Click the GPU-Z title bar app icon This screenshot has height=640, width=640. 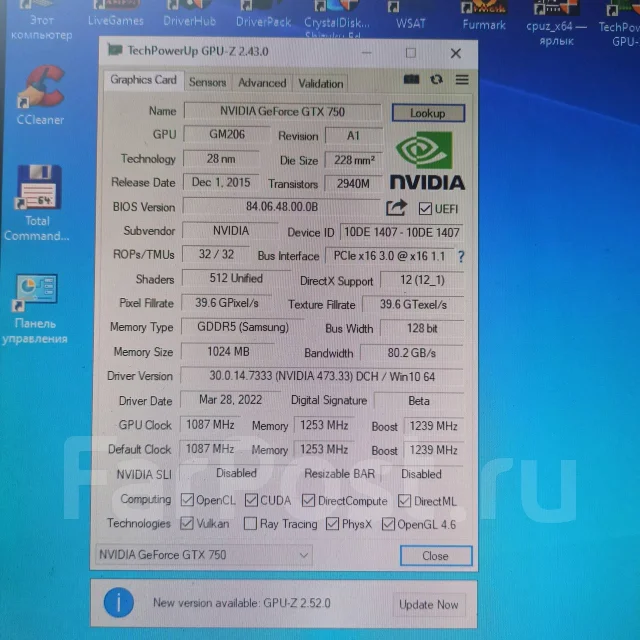tap(115, 50)
